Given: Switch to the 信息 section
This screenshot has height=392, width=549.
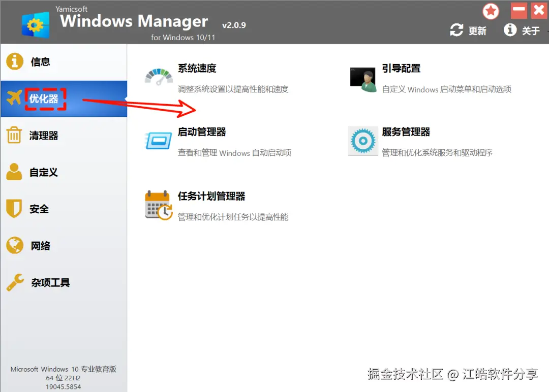Looking at the screenshot, I should [64, 62].
